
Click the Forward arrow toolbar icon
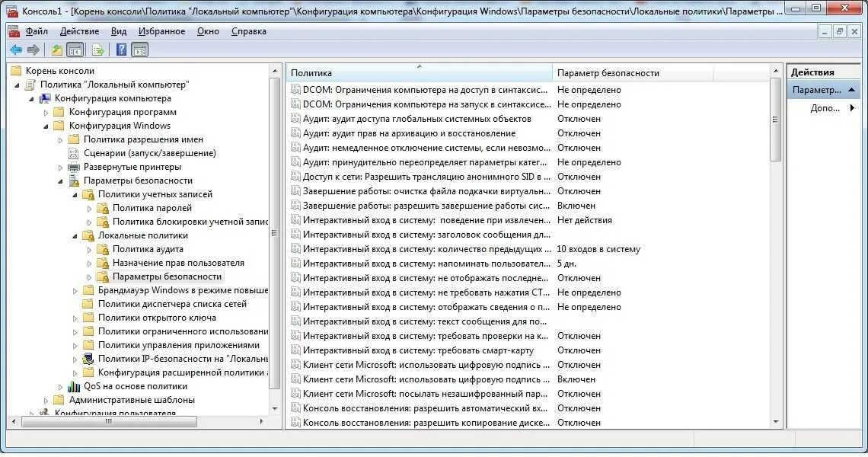[x=34, y=50]
